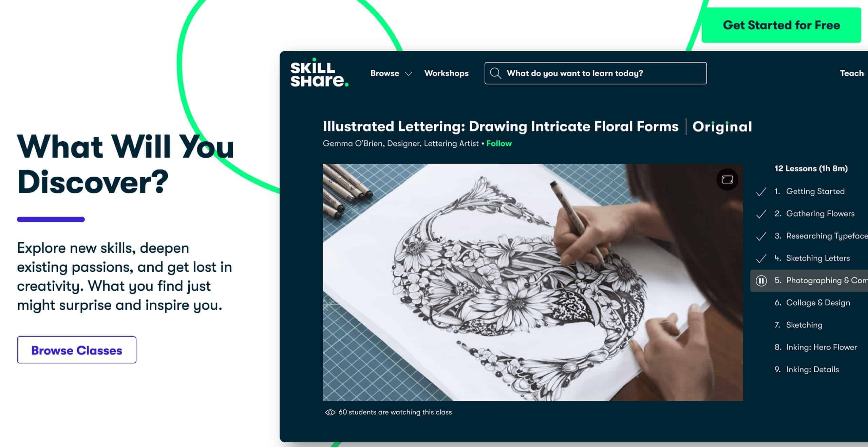The width and height of the screenshot is (868, 447).
Task: Follow instructor Gemma O'Brien
Action: click(499, 143)
